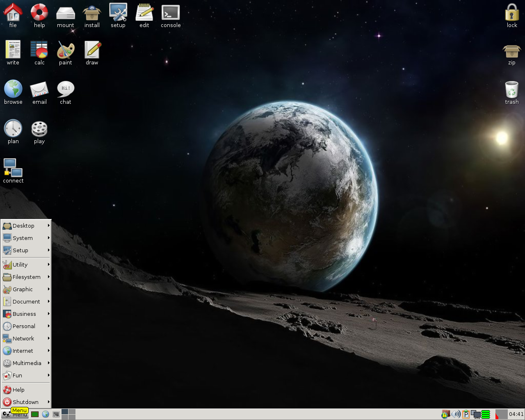The height and width of the screenshot is (420, 525).
Task: Expand the Desktop submenu
Action: tap(26, 226)
